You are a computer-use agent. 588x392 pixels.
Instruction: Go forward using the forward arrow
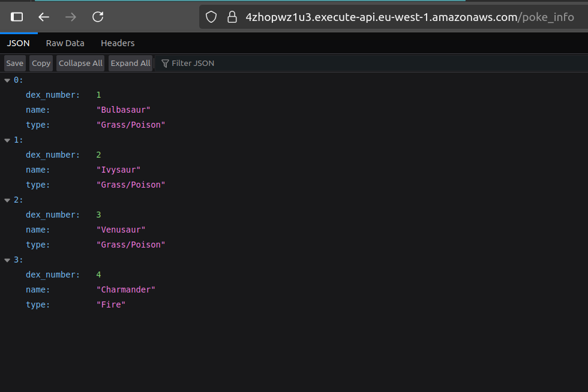[x=71, y=17]
